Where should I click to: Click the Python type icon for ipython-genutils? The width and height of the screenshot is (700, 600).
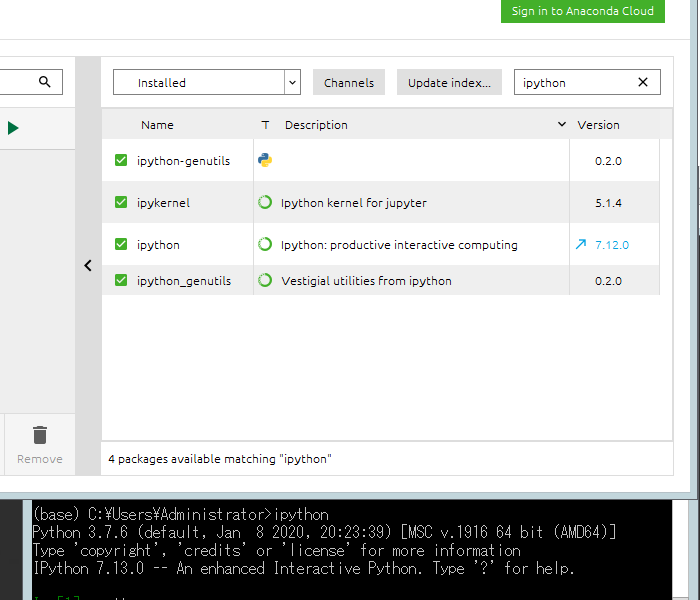click(265, 160)
